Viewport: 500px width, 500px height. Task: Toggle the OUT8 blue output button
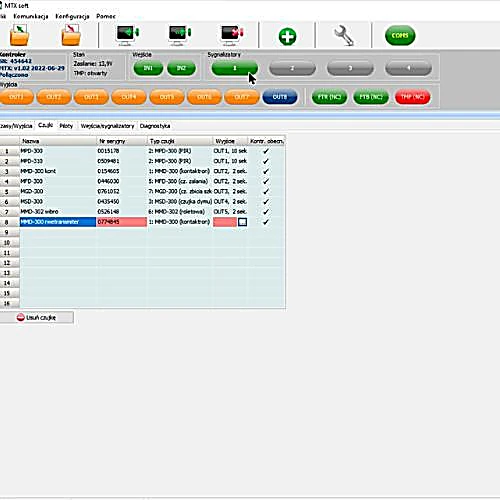[280, 97]
